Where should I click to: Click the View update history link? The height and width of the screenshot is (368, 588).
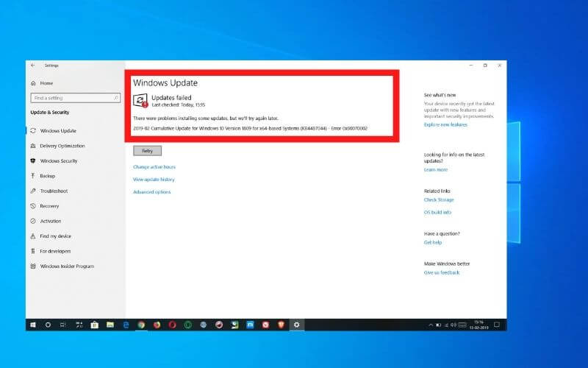click(154, 180)
